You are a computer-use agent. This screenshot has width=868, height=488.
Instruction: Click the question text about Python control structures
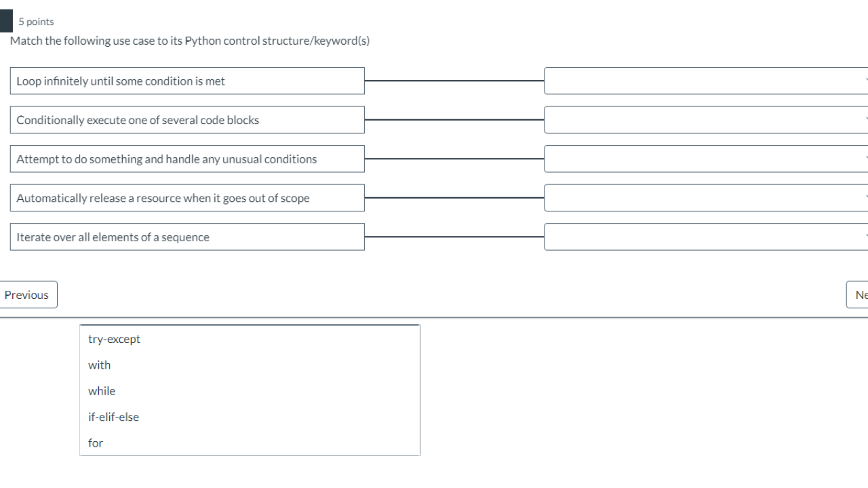(190, 41)
